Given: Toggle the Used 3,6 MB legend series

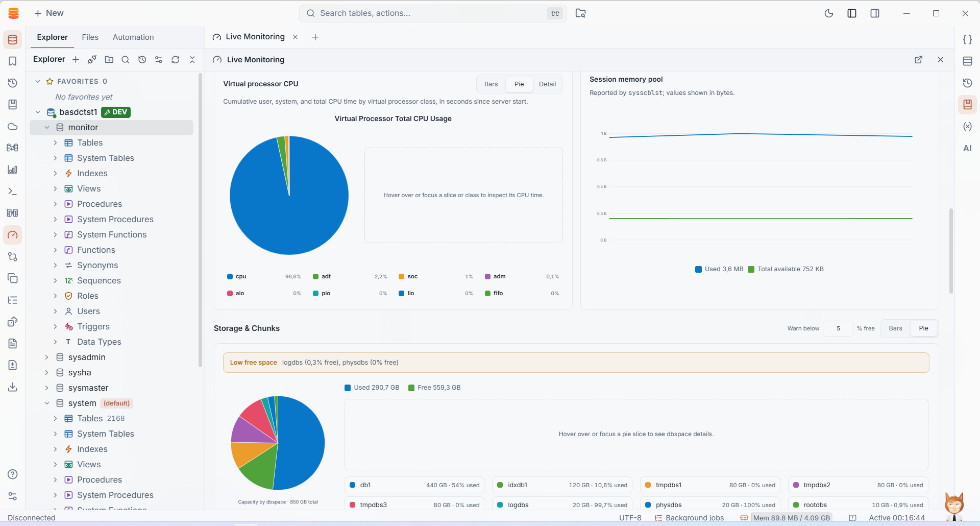Looking at the screenshot, I should 719,269.
